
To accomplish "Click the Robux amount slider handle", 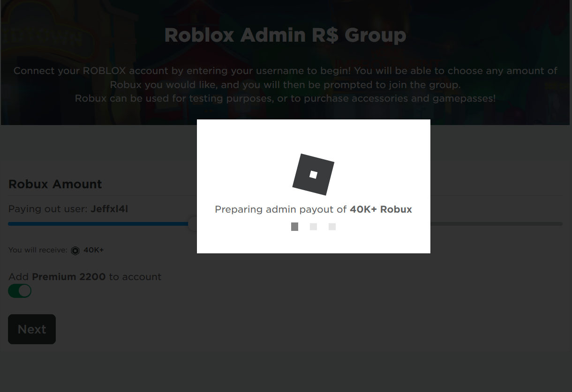I will pos(193,224).
